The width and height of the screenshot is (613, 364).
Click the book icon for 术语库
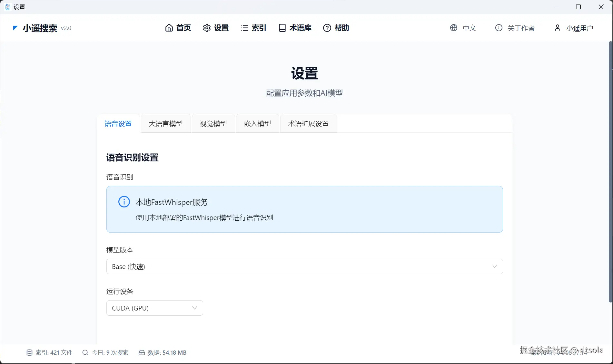point(282,28)
